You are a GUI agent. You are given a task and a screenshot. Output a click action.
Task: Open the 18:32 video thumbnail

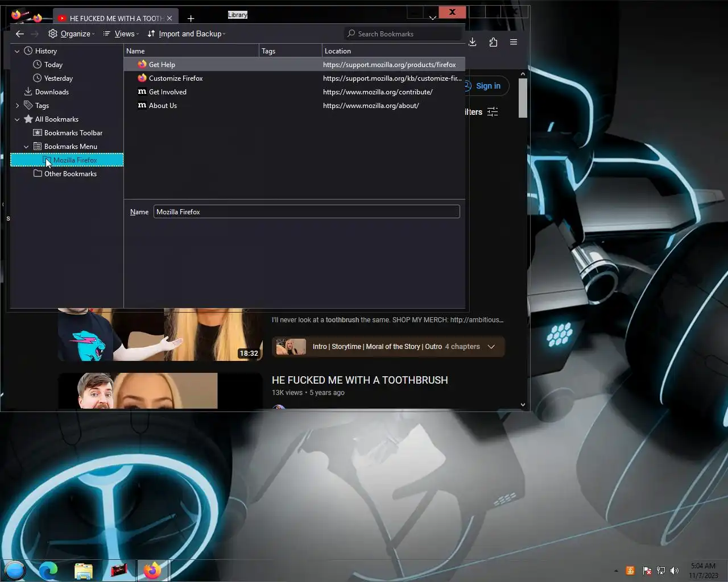point(160,335)
